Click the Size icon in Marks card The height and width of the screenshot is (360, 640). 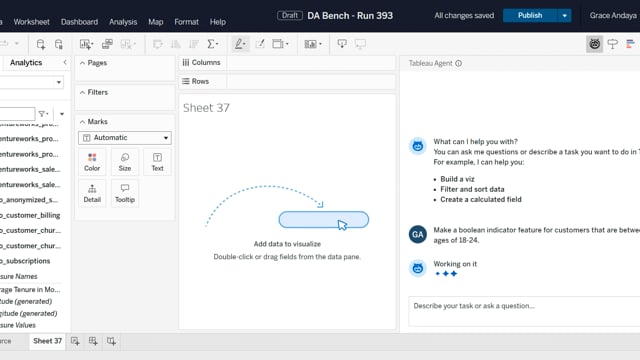(124, 162)
